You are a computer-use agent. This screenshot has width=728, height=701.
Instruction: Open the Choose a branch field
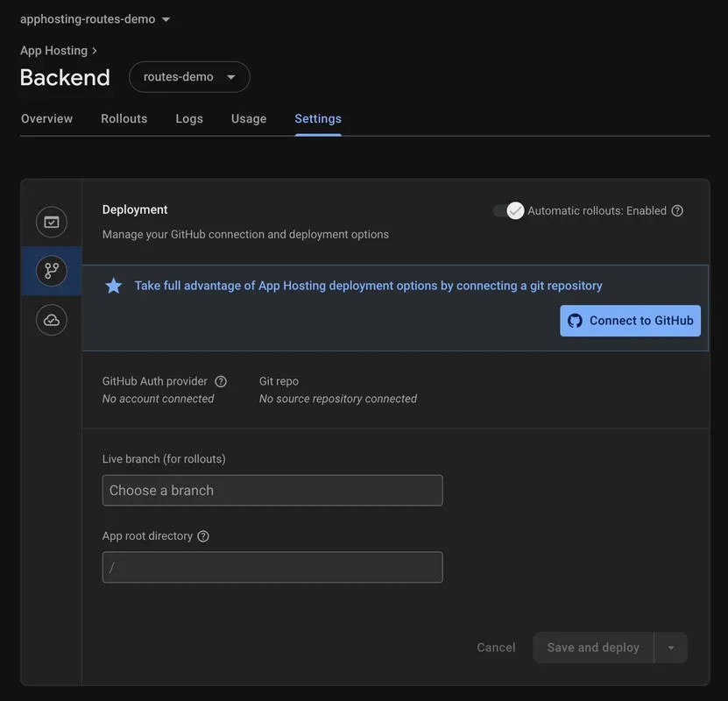272,490
